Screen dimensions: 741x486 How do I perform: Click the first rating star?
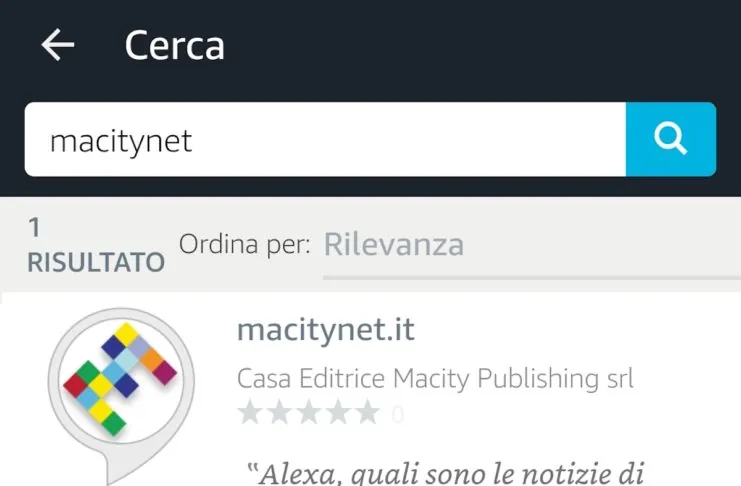click(x=250, y=412)
